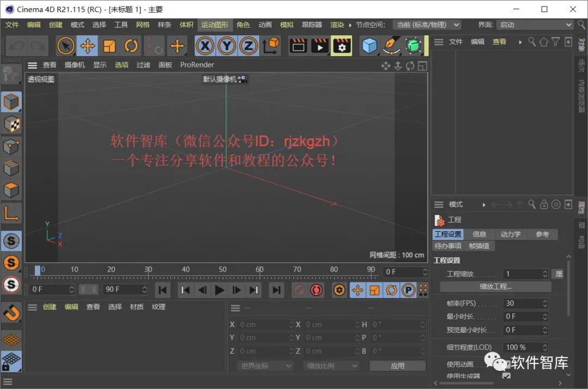
Task: Click the attributes search magnifier icon
Action: 532,204
